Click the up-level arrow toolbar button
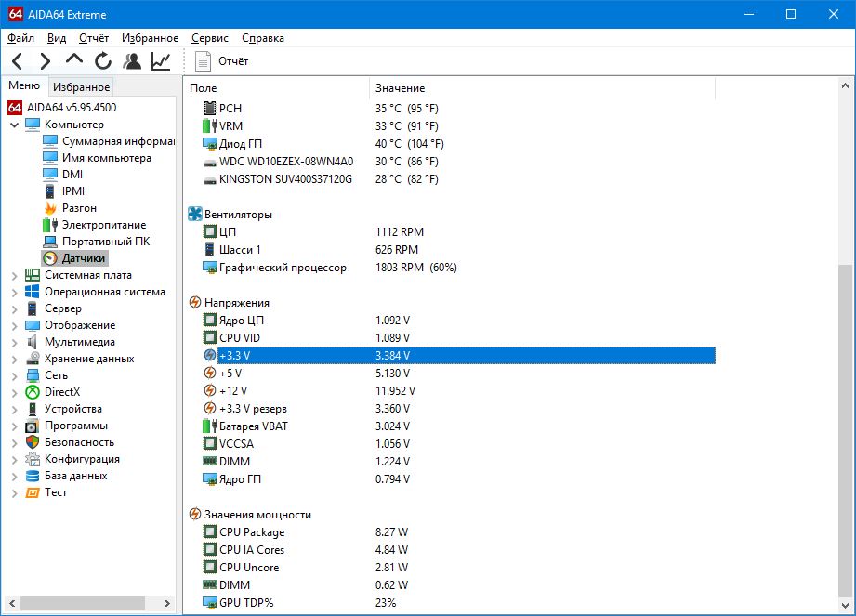856x616 pixels. pyautogui.click(x=73, y=59)
